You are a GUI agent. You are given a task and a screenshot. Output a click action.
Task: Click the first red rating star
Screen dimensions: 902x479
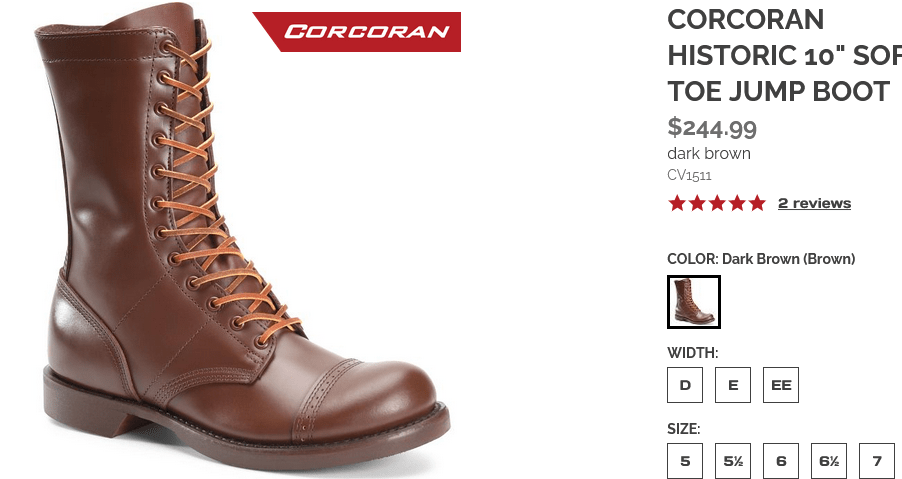[677, 203]
